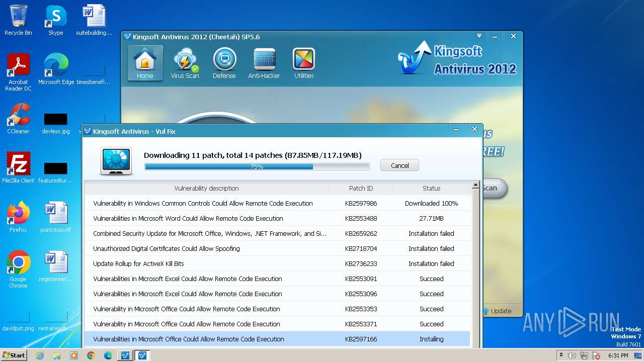
Task: Open the Virus Scan tab
Action: 185,63
